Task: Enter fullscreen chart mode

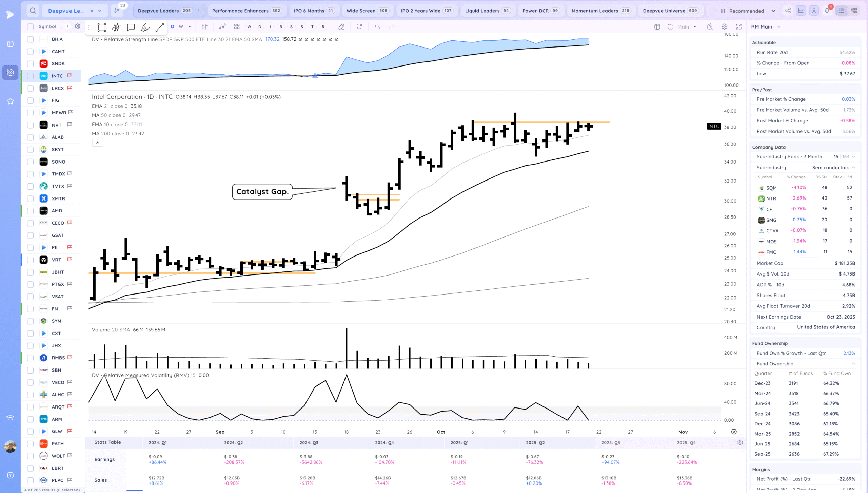Action: [x=738, y=27]
